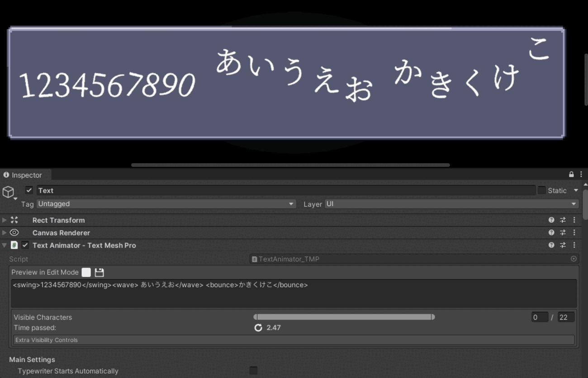Open Rect Transform presets icon
588x378 pixels.
coord(563,220)
